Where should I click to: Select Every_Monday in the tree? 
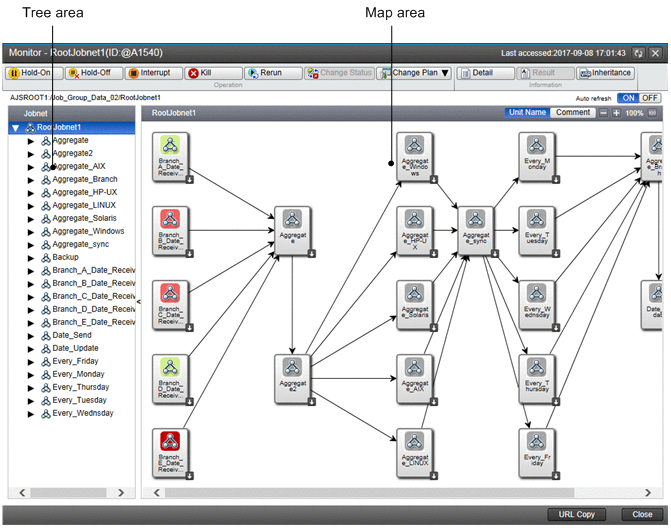coord(78,374)
